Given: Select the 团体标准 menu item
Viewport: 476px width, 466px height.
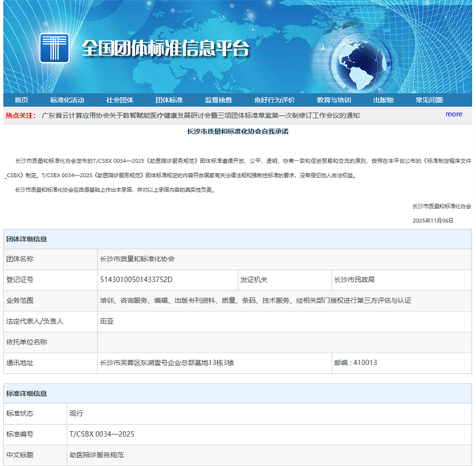Looking at the screenshot, I should pos(169,100).
